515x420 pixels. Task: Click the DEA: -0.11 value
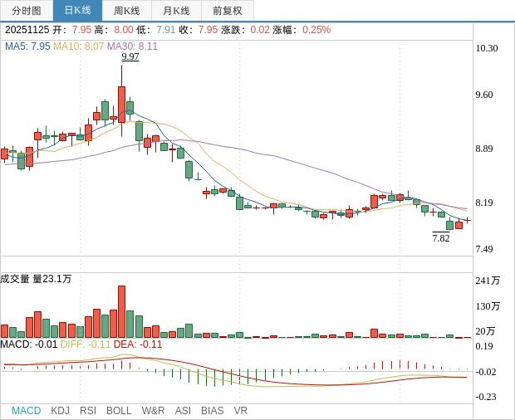coord(138,344)
